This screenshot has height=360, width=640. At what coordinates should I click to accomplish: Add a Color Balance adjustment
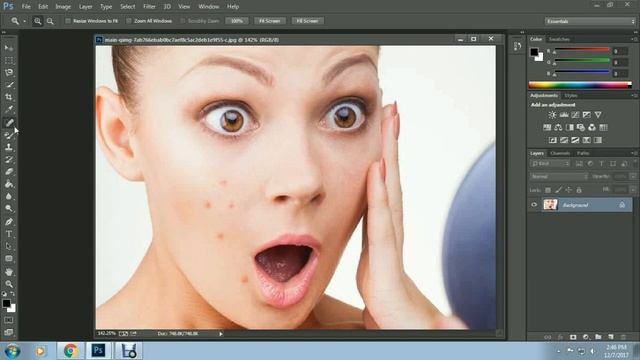pos(558,128)
